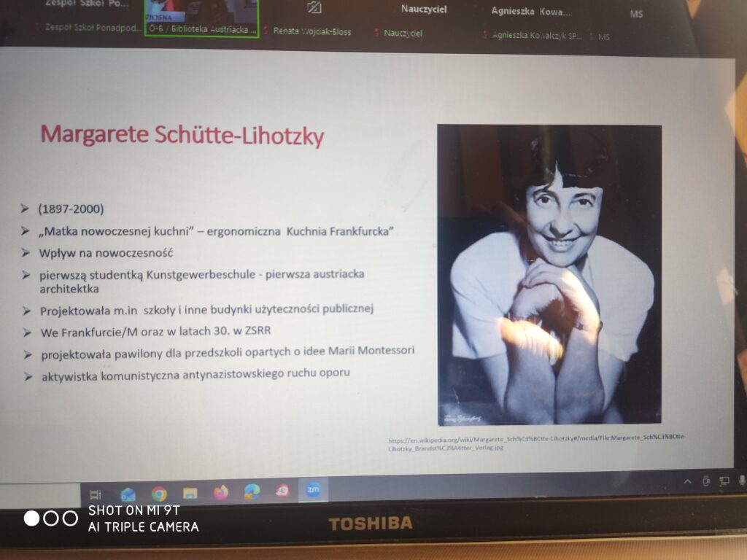The width and height of the screenshot is (747, 560).
Task: Click the Wikipedia source link under photo
Action: pyautogui.click(x=536, y=443)
